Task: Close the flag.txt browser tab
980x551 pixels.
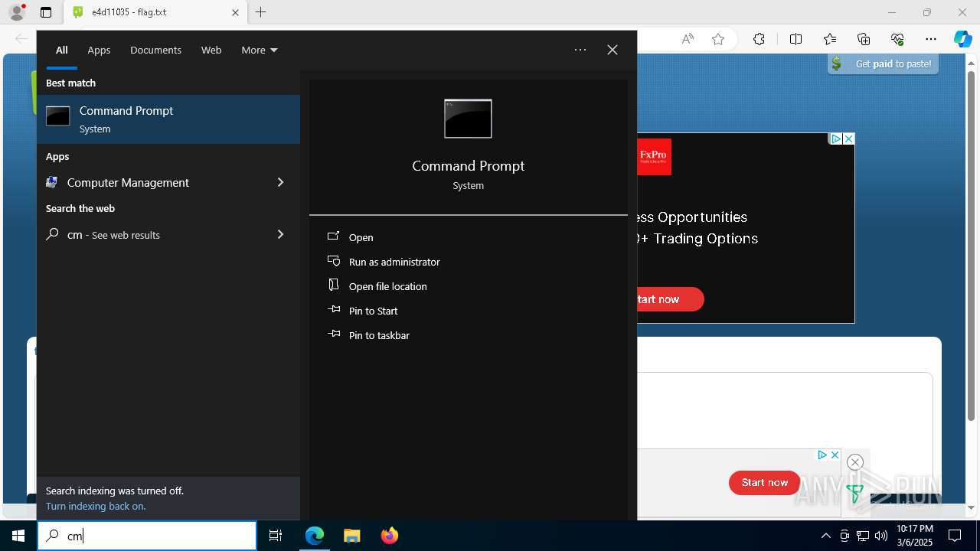Action: (235, 12)
